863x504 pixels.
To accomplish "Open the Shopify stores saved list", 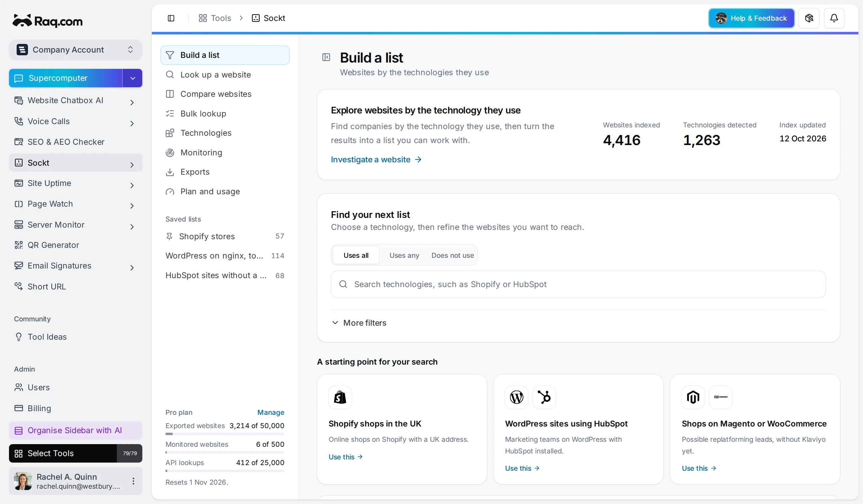I will point(225,236).
